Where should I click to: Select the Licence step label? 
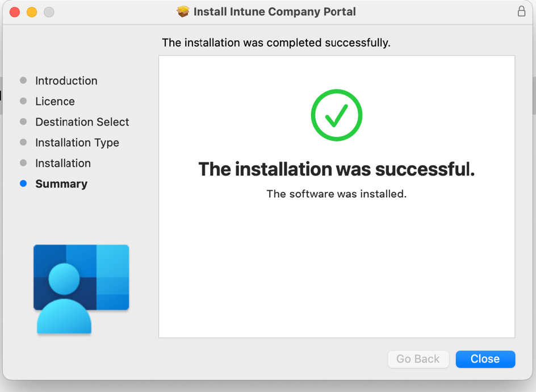pos(55,101)
